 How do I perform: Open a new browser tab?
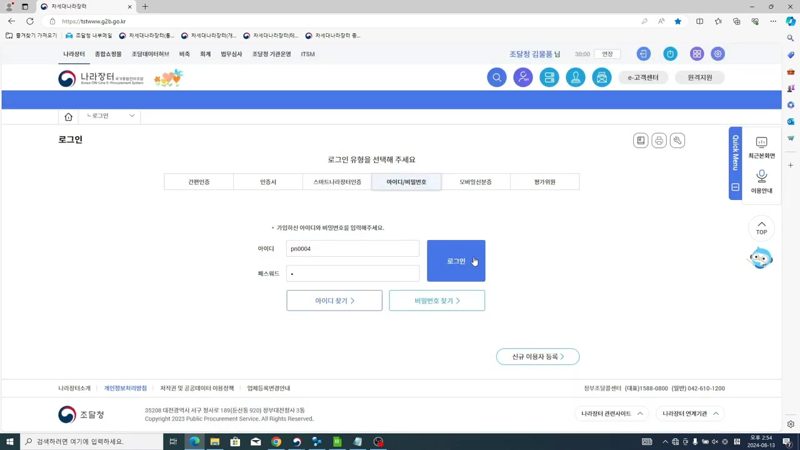tap(145, 7)
